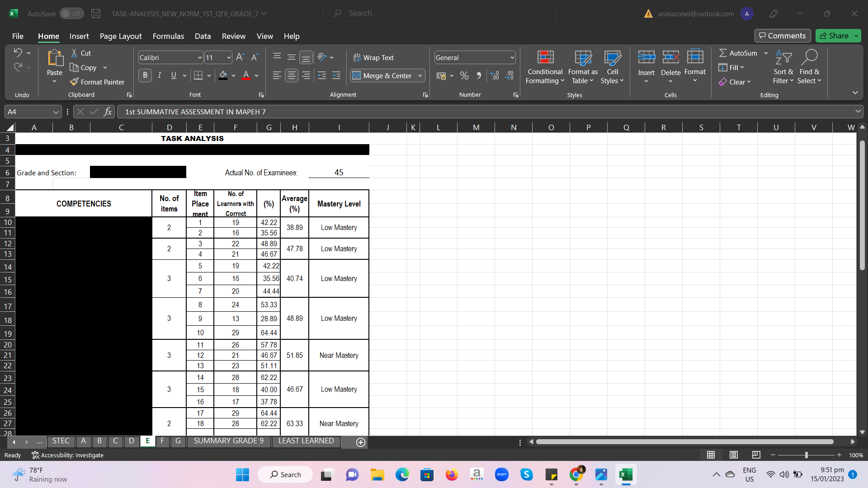
Task: Expand the General number format dropdown
Action: click(x=512, y=57)
